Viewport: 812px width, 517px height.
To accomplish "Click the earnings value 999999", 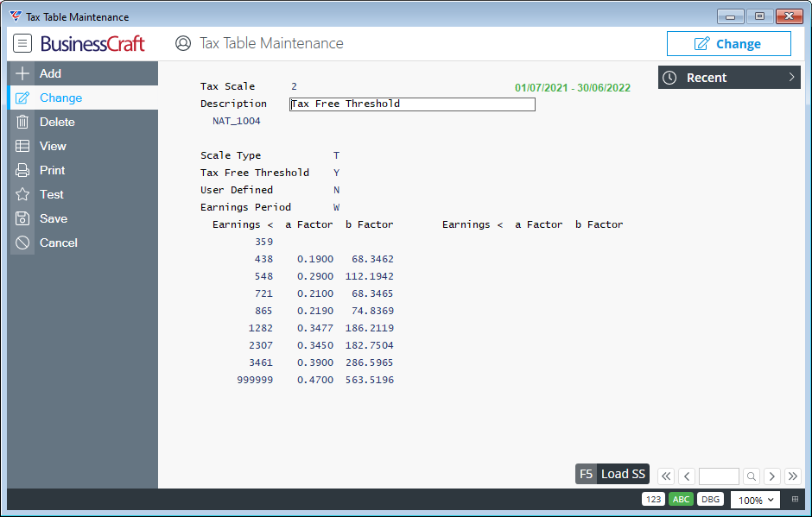I will pyautogui.click(x=255, y=380).
